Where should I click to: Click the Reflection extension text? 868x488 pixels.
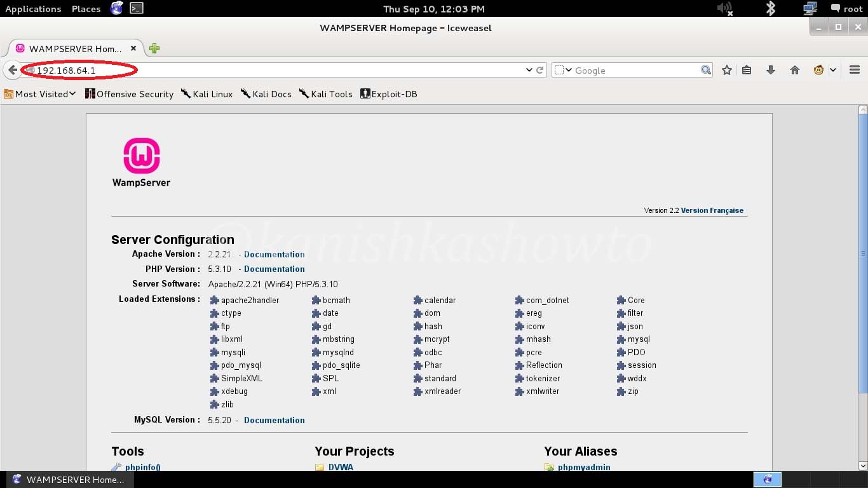click(x=544, y=365)
